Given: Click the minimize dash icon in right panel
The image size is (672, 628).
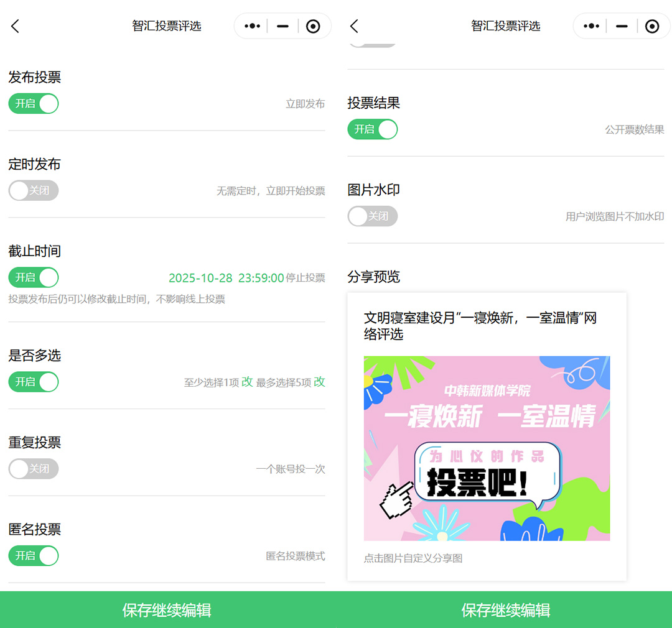Looking at the screenshot, I should click(x=622, y=26).
